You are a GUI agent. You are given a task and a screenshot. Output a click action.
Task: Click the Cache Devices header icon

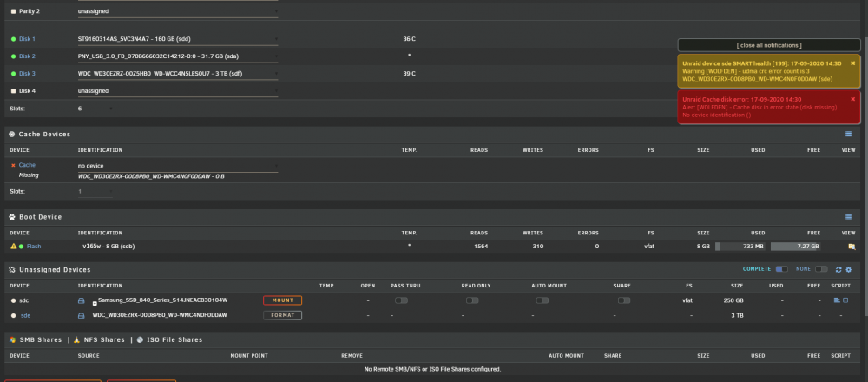coord(12,134)
